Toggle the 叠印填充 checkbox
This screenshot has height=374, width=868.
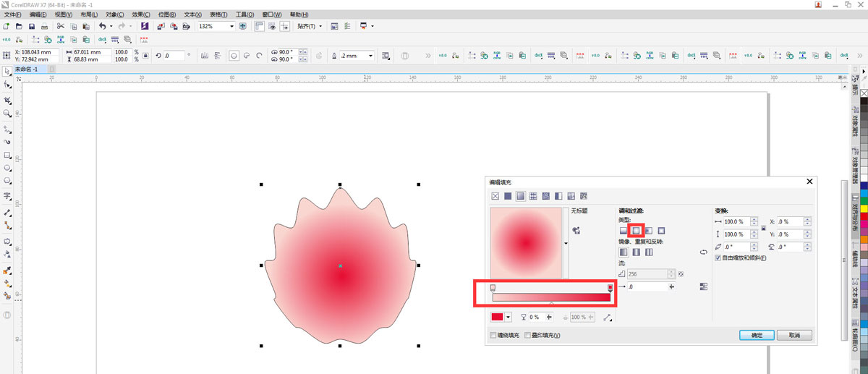click(x=528, y=336)
